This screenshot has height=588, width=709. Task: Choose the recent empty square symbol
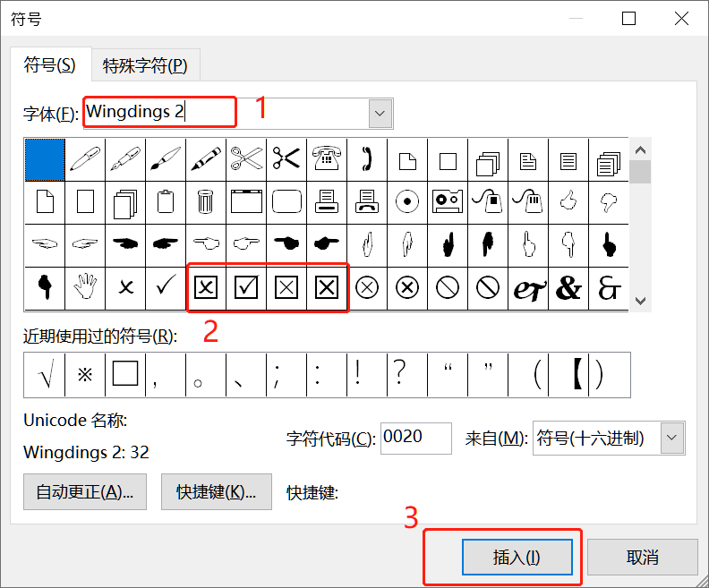pos(125,375)
